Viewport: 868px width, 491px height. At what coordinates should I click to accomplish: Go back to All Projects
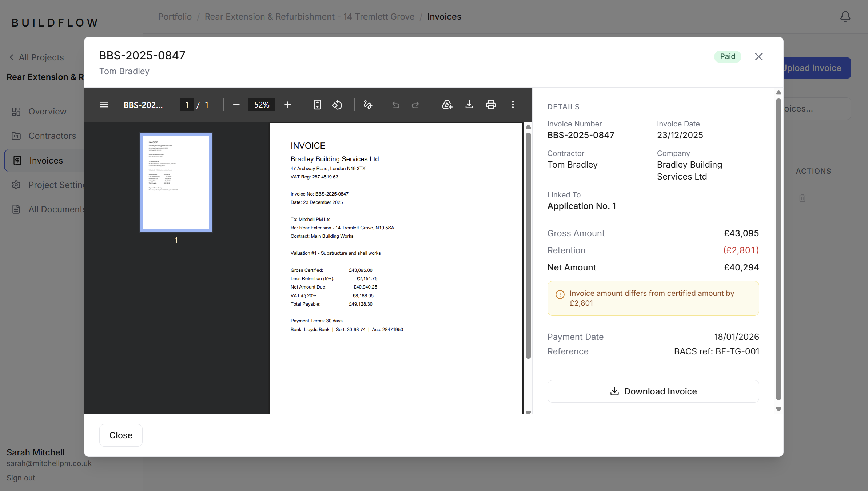coord(36,57)
